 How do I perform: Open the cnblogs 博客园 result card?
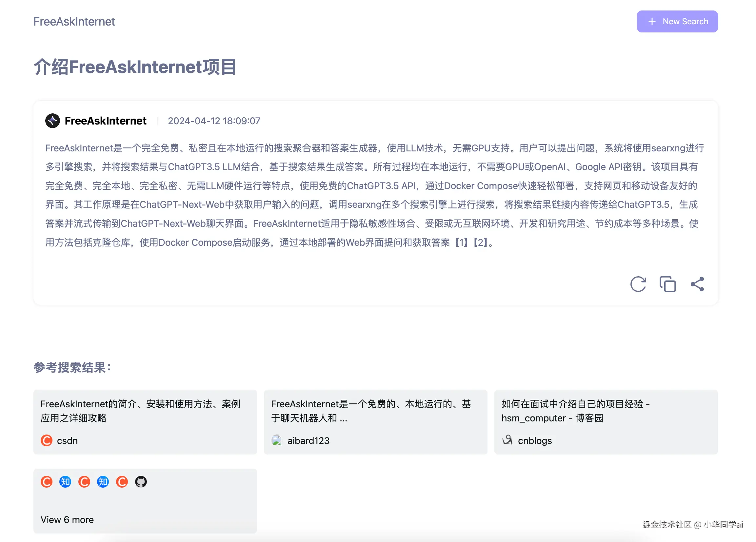click(606, 421)
